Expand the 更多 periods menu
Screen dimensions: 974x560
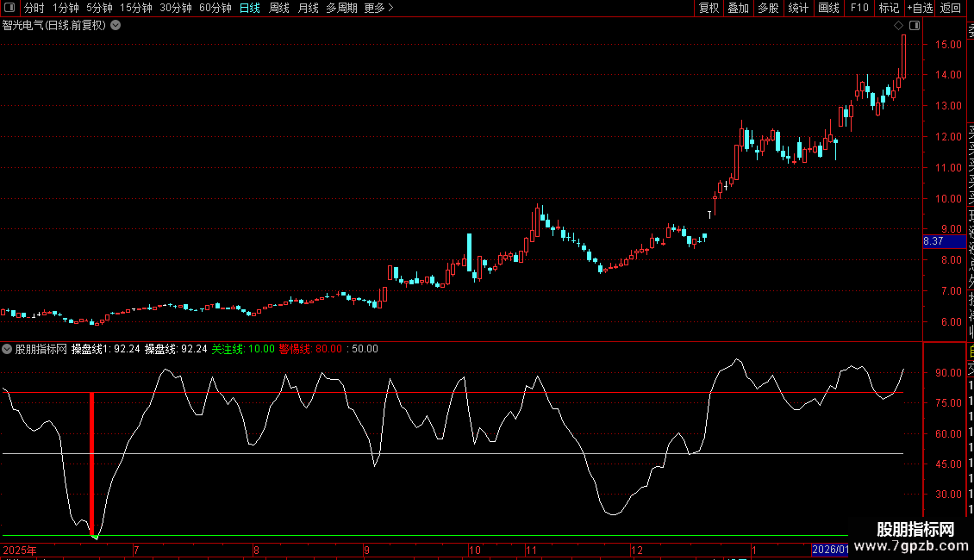pos(378,8)
